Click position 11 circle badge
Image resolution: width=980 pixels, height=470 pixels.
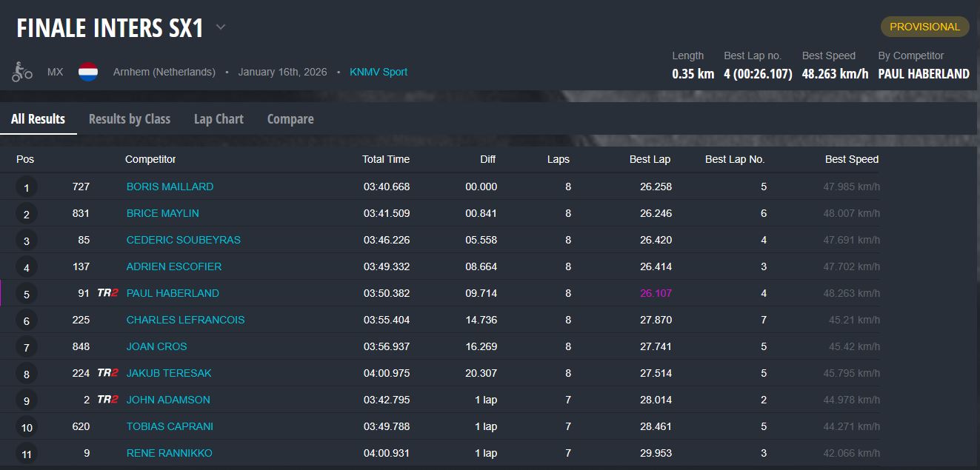point(27,454)
